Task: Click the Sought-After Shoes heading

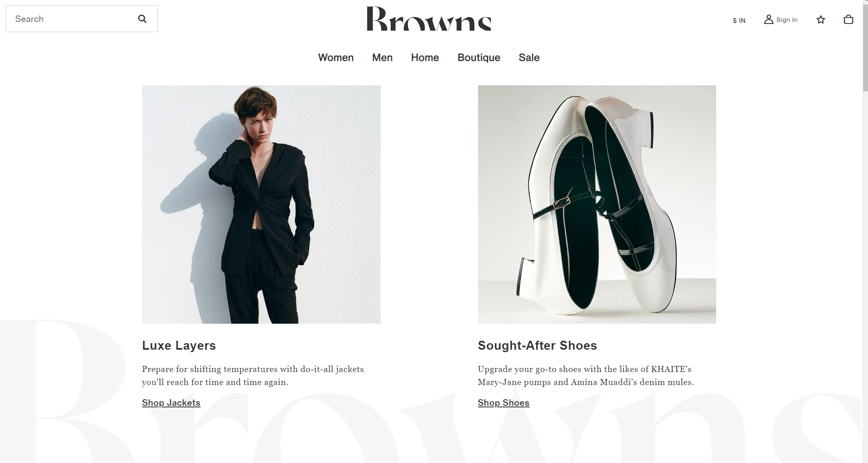Action: (537, 346)
